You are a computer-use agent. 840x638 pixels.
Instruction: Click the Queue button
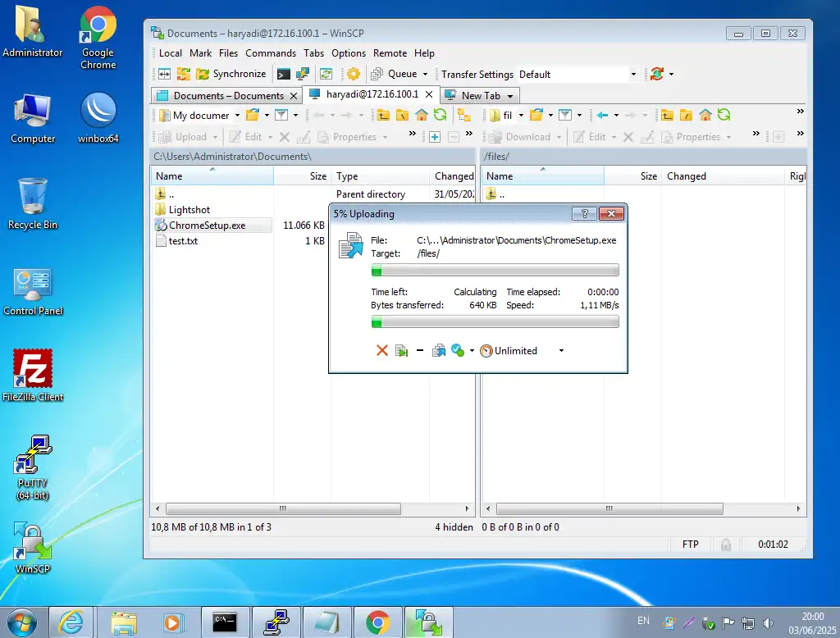[402, 74]
